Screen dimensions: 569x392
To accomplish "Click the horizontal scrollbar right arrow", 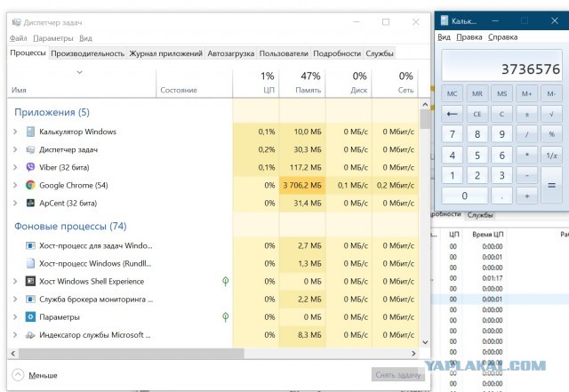I will pyautogui.click(x=413, y=354).
